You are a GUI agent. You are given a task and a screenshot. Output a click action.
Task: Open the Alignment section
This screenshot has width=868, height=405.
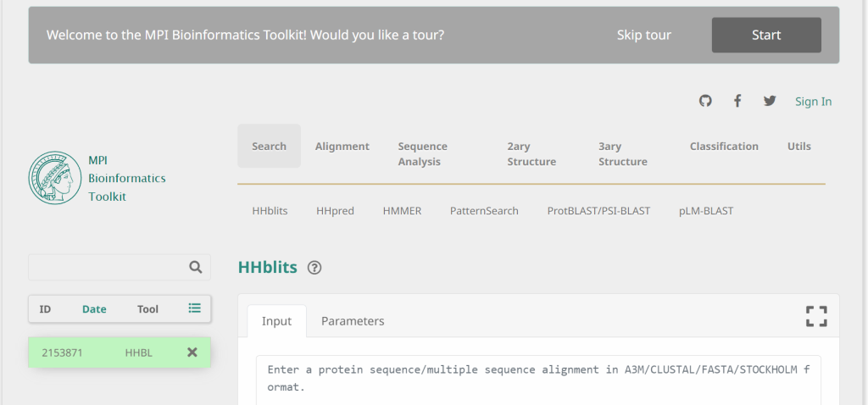(x=342, y=147)
